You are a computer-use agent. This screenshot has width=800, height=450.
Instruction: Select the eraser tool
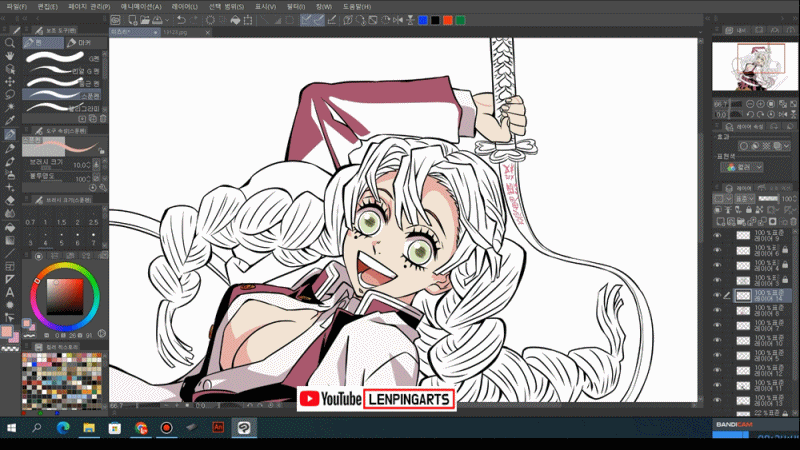pyautogui.click(x=10, y=201)
